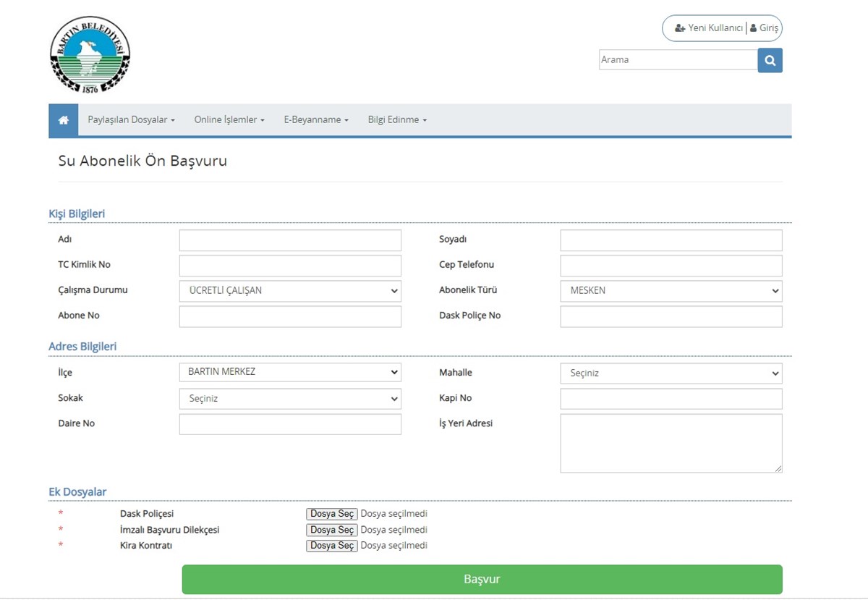This screenshot has height=600, width=868.
Task: Click the Su Abonelik Ön Başvuru heading
Action: pos(142,161)
